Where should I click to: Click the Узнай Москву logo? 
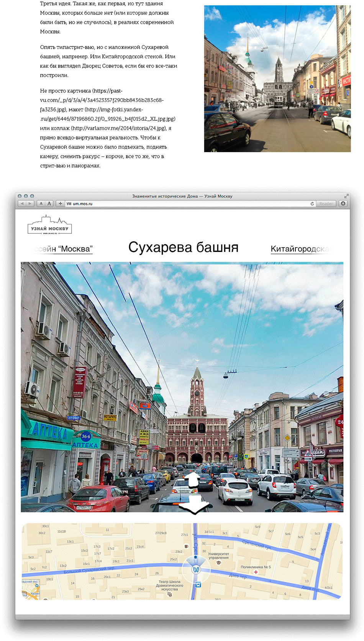point(50,225)
